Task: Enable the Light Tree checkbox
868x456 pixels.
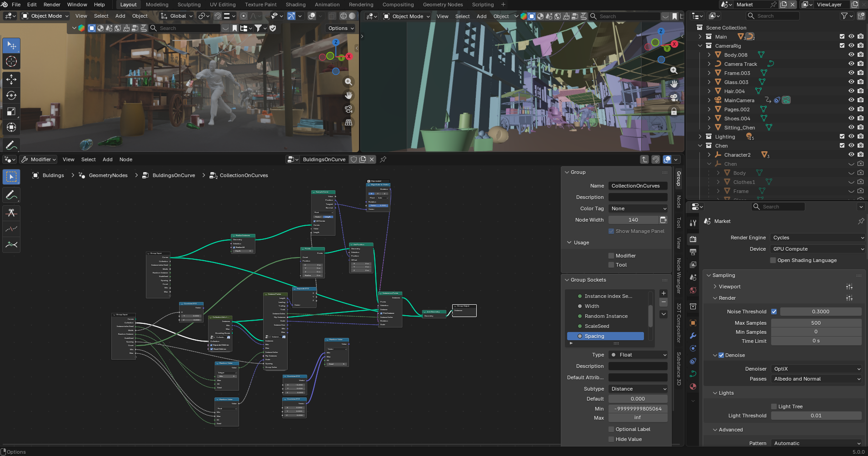Action: coord(774,406)
